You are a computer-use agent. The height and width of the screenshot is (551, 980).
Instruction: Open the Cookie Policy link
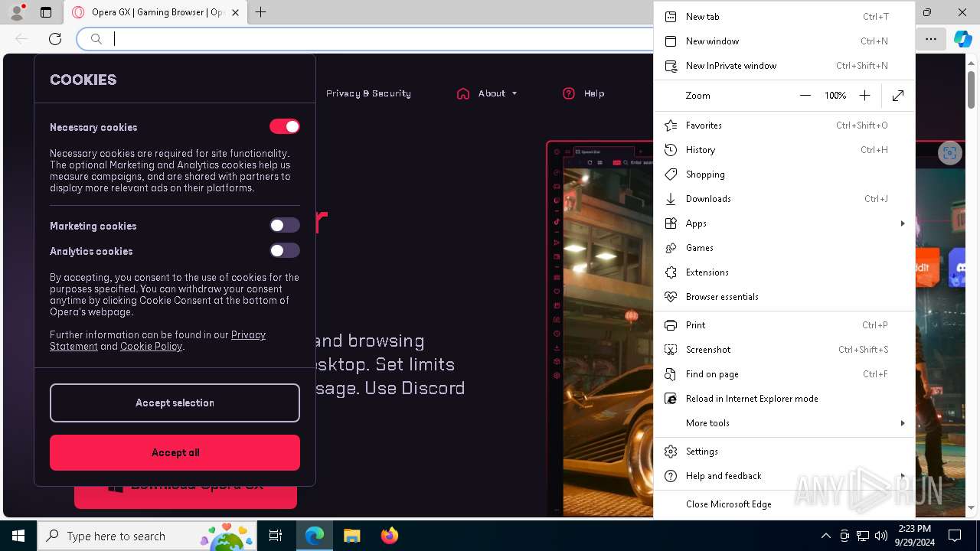(151, 347)
